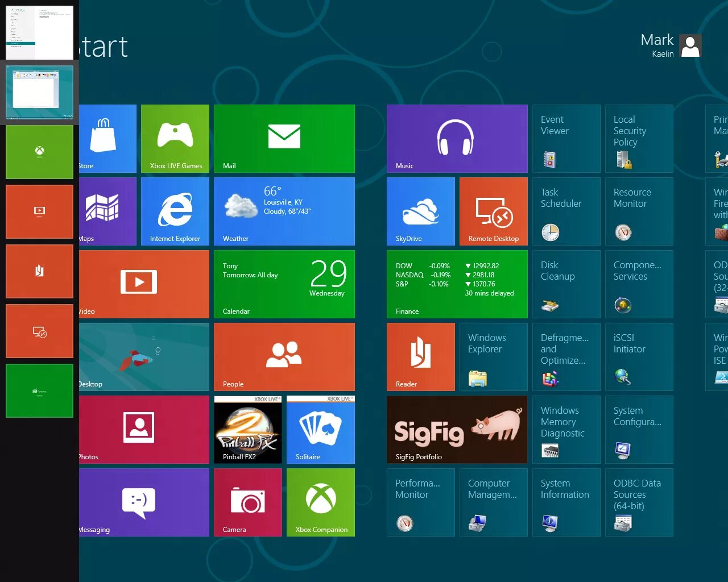
Task: Open Windows Explorer tile
Action: click(494, 357)
